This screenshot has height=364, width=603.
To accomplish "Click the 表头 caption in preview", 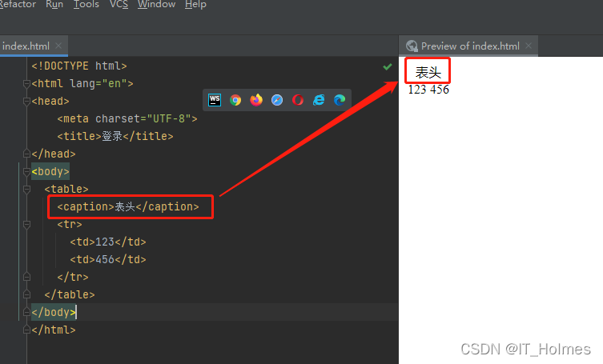I will [428, 72].
